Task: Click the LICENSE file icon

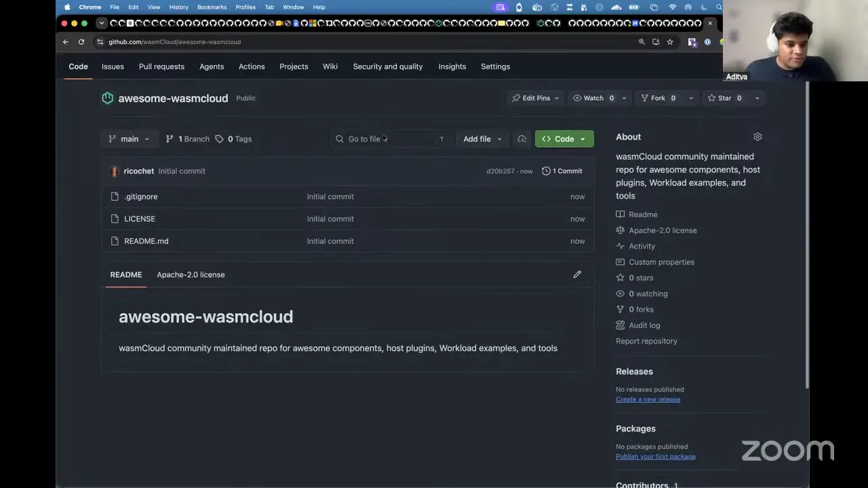Action: 115,219
